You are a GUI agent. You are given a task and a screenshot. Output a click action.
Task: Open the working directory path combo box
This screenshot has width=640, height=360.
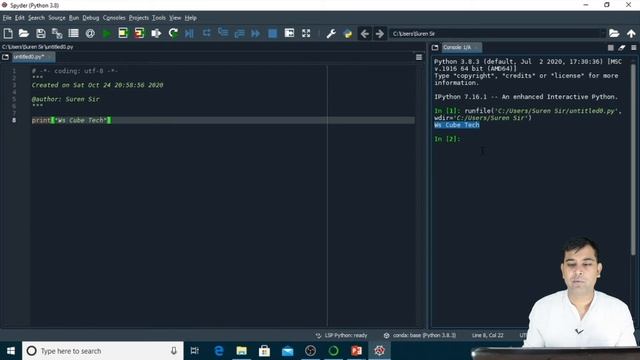(x=498, y=33)
